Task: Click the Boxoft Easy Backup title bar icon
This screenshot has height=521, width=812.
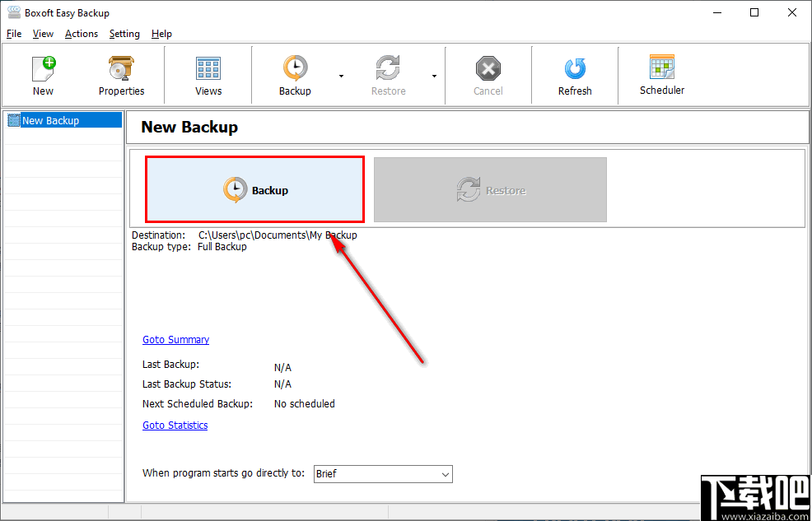Action: pos(12,12)
